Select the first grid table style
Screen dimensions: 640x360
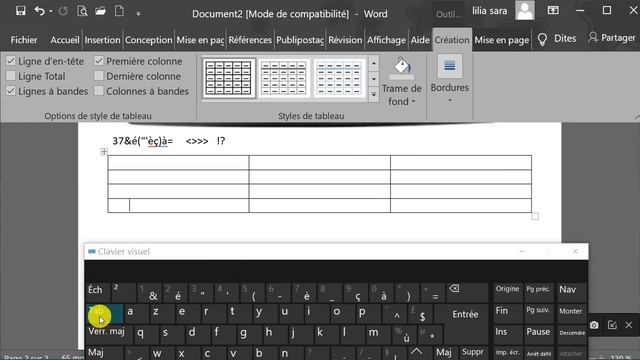229,78
